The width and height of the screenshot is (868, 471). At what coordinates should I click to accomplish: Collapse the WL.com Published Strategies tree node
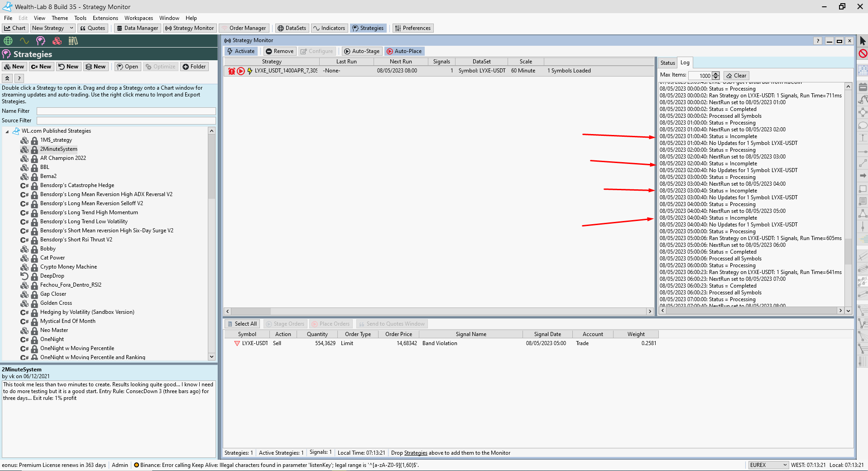(7, 131)
